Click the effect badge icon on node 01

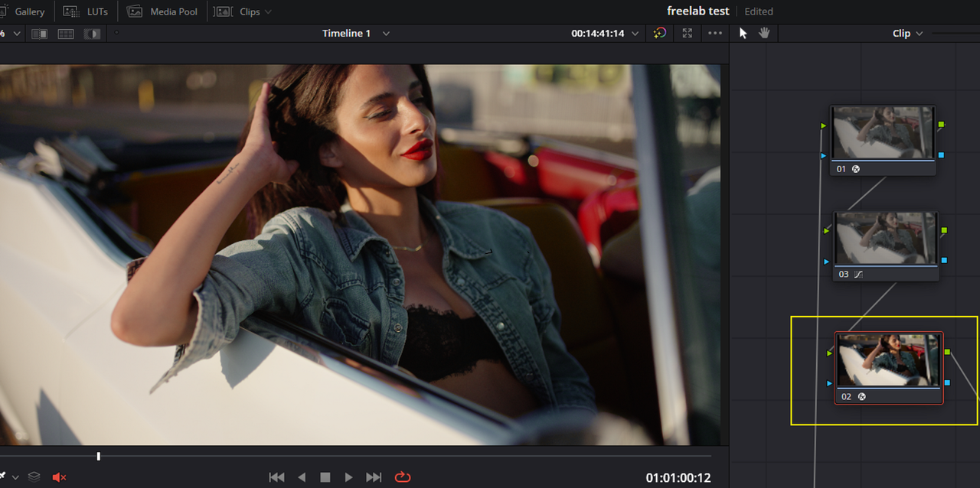856,169
